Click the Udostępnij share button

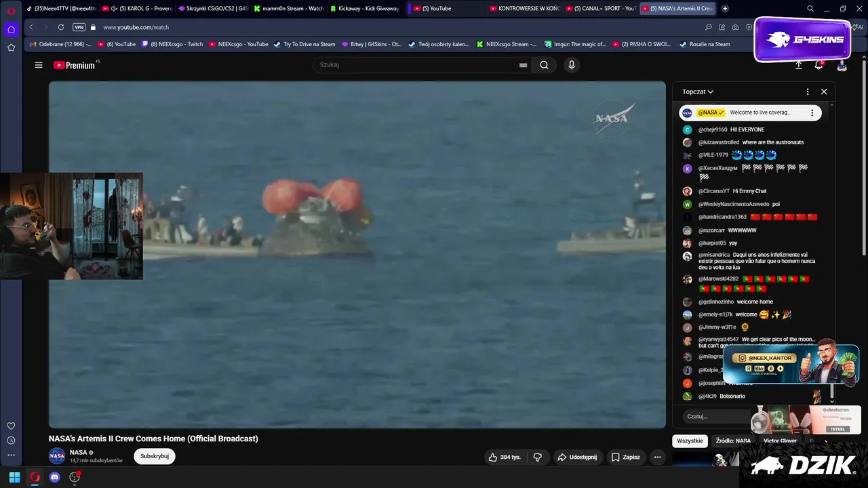point(577,457)
